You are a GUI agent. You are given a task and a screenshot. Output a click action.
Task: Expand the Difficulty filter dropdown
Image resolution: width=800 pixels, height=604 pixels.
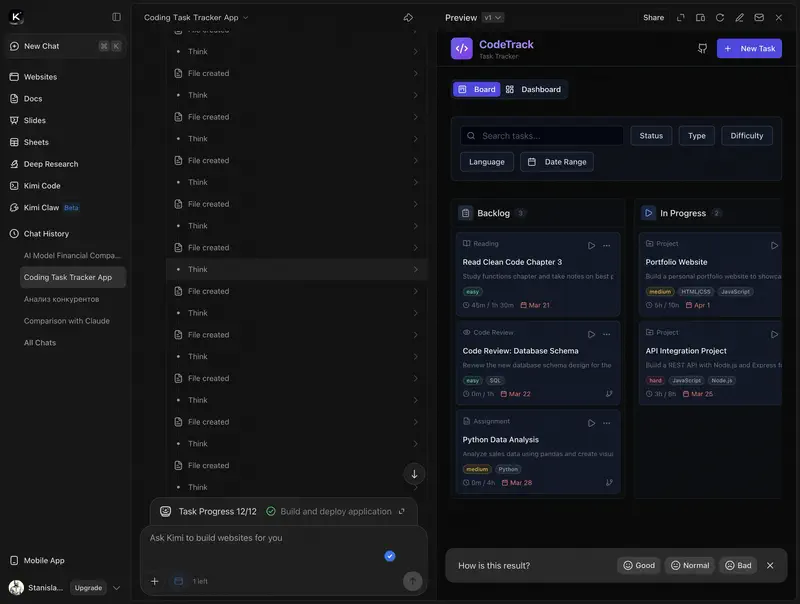pyautogui.click(x=746, y=135)
